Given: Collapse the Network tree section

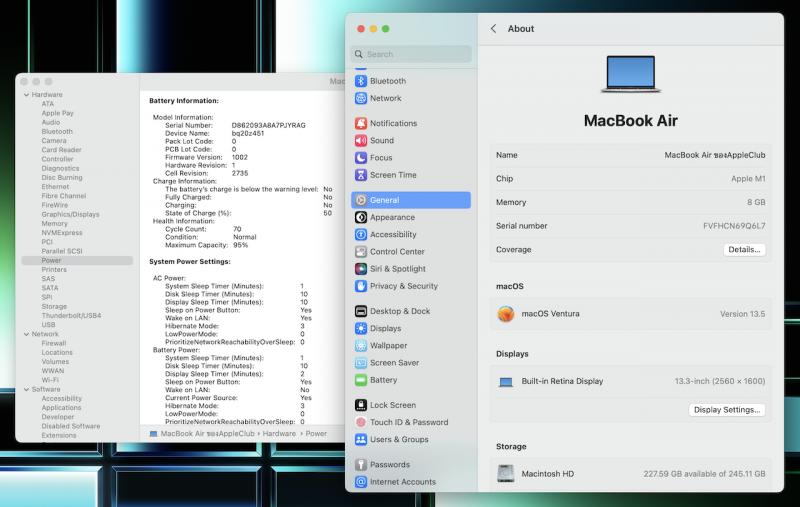Looking at the screenshot, I should (x=25, y=334).
